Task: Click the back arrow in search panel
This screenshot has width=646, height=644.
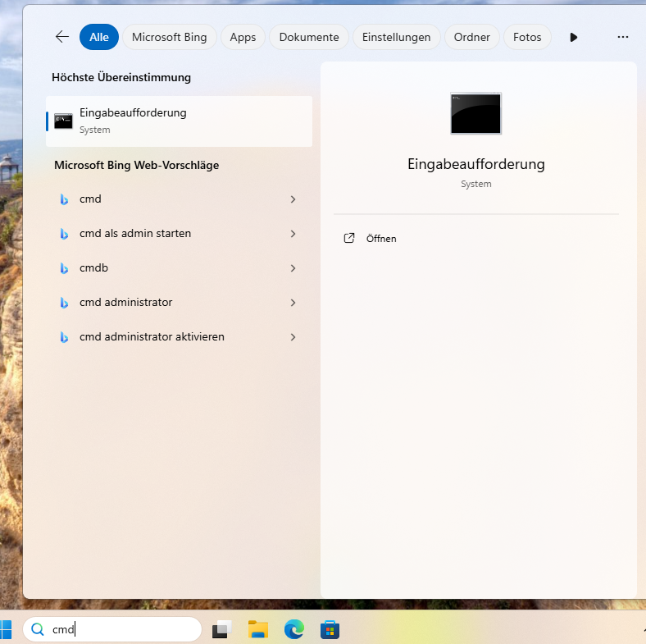Action: [61, 37]
